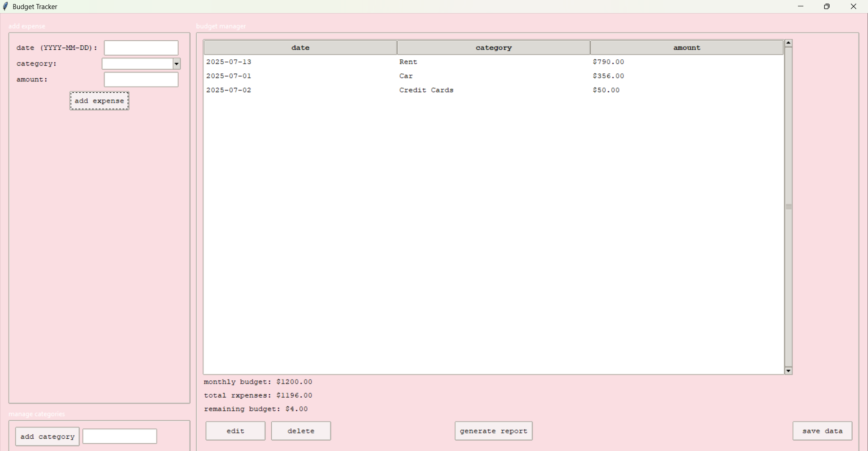Click the table scrollbar down arrow
The width and height of the screenshot is (868, 451).
[788, 371]
